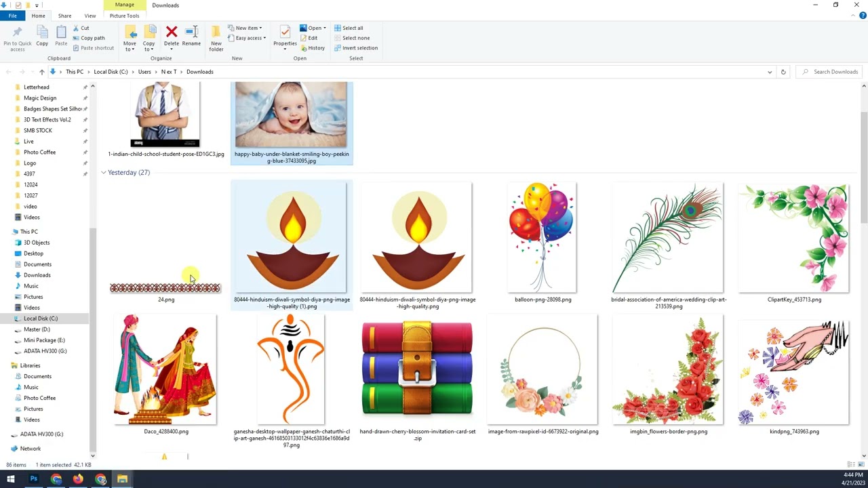Click Paste shortcut in the ribbon

93,48
